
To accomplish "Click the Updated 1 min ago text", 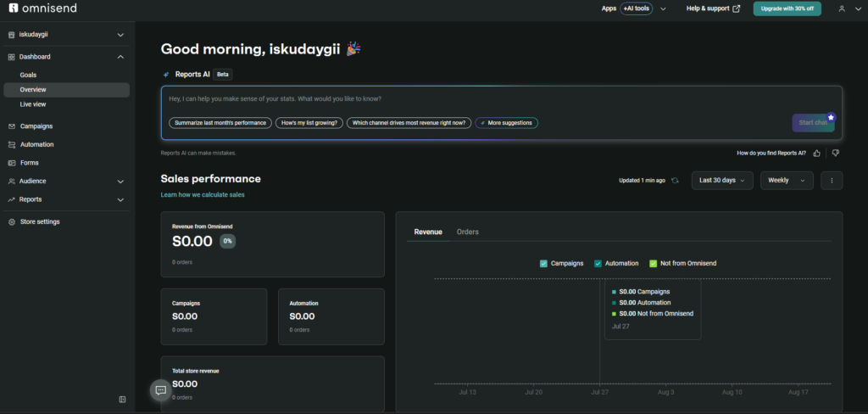I will (643, 181).
